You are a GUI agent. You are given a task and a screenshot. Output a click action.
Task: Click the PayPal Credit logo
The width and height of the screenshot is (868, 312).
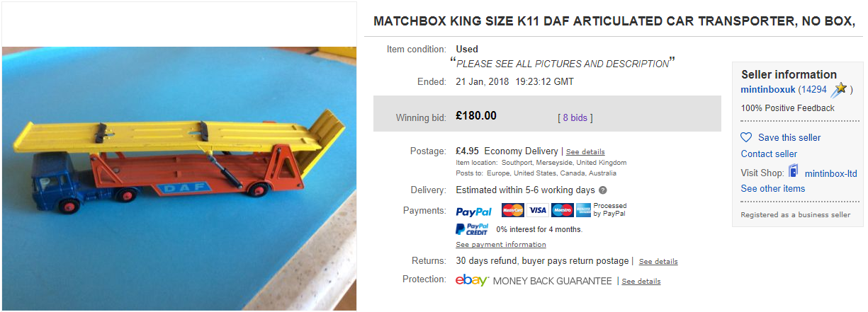tap(471, 229)
